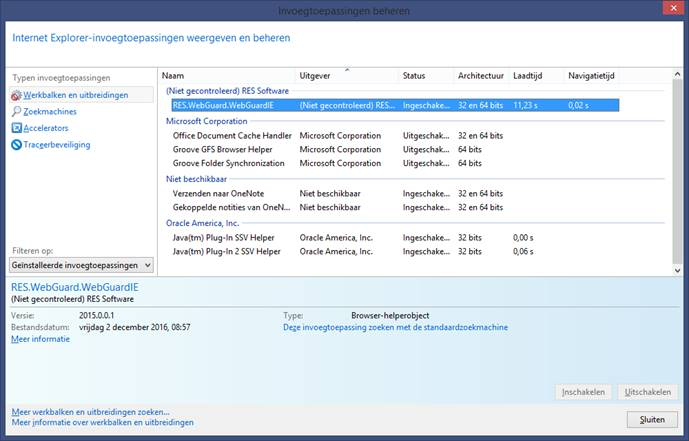The height and width of the screenshot is (441, 689).
Task: Open the Zoekmachines category
Action: [50, 112]
